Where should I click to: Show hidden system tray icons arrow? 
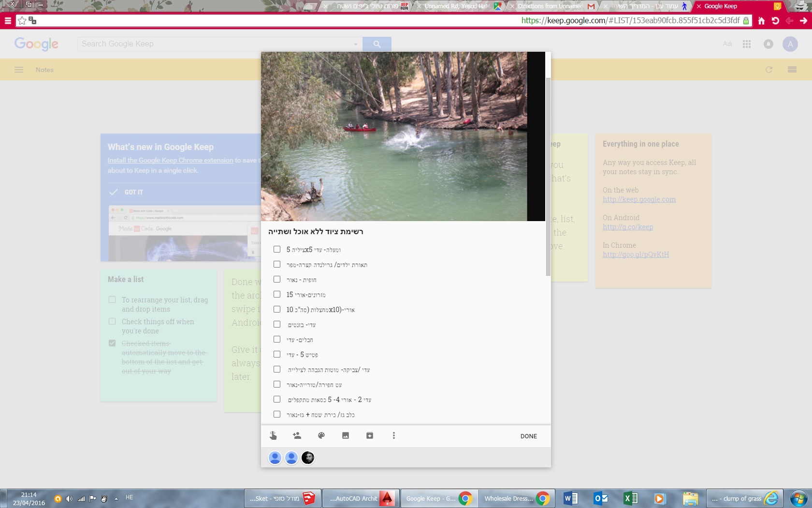coord(116,498)
